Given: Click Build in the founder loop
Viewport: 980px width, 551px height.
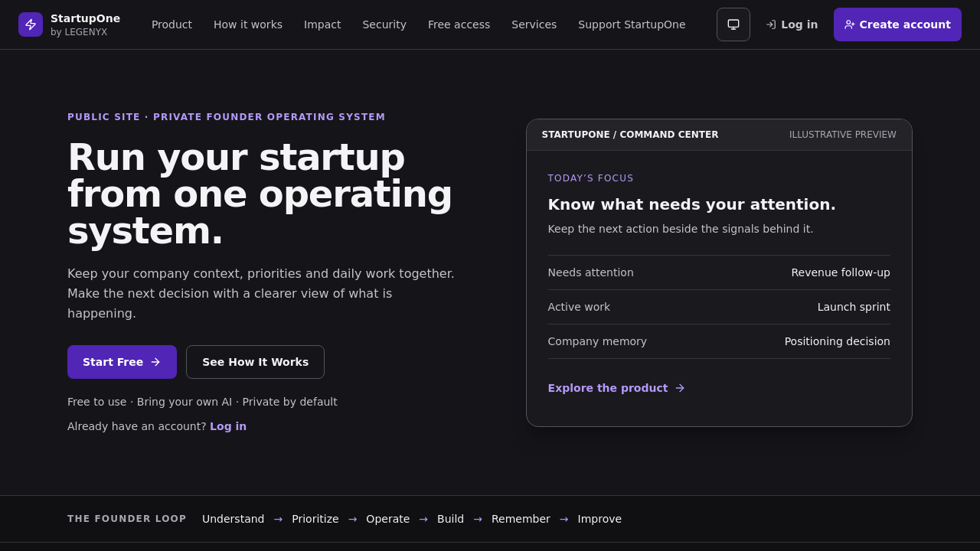Looking at the screenshot, I should pos(450,519).
